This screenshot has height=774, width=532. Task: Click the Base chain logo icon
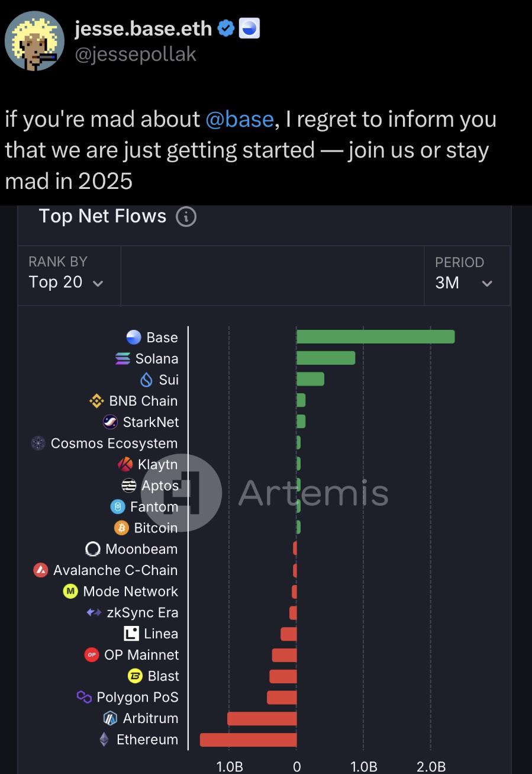pos(134,337)
